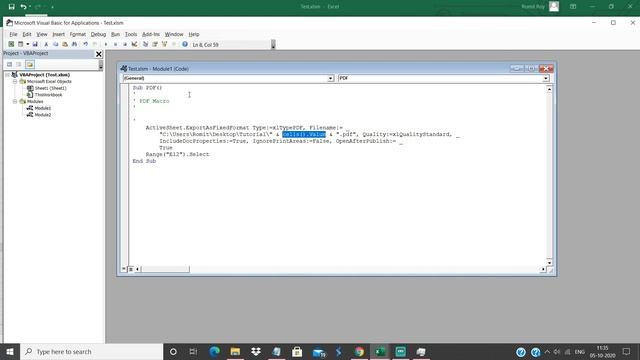Click View Object icon in Project panel
Screen dimensions: 640x360
[19, 64]
